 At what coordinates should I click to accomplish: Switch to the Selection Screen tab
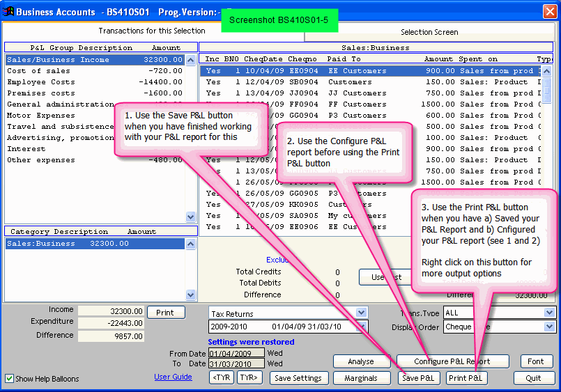(x=420, y=32)
